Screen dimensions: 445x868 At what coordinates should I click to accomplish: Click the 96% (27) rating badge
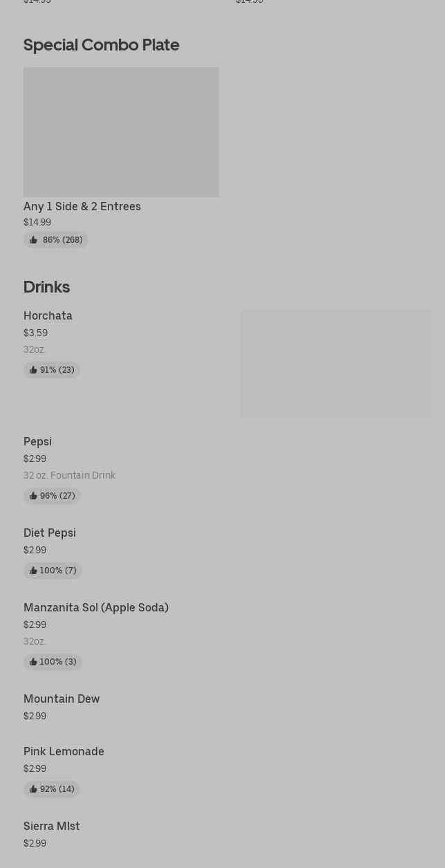pos(53,496)
